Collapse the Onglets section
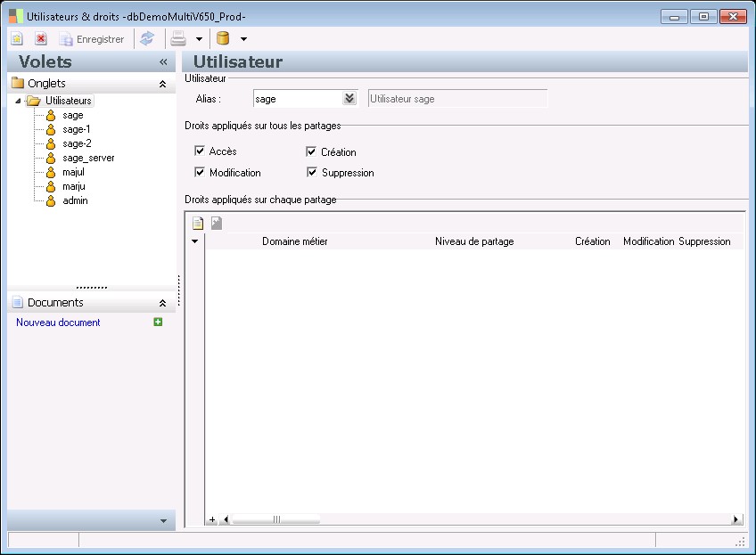756x555 pixels. click(x=162, y=84)
